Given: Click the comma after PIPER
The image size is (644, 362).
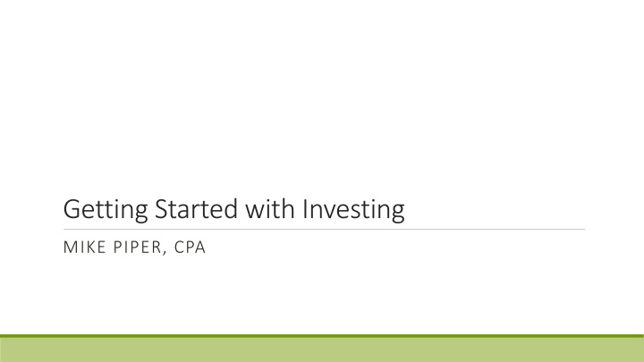Looking at the screenshot, I should point(165,253).
